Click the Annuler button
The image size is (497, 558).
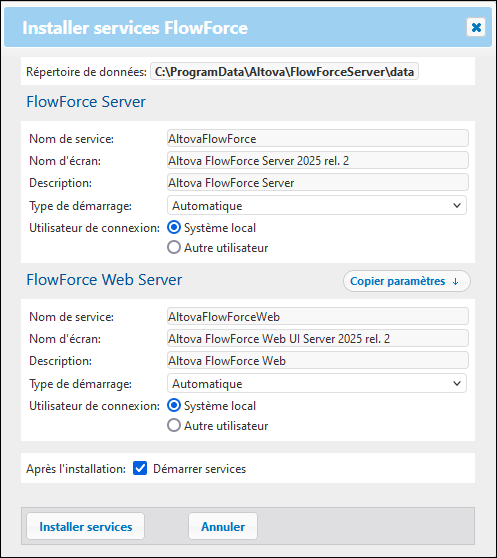[x=223, y=526]
